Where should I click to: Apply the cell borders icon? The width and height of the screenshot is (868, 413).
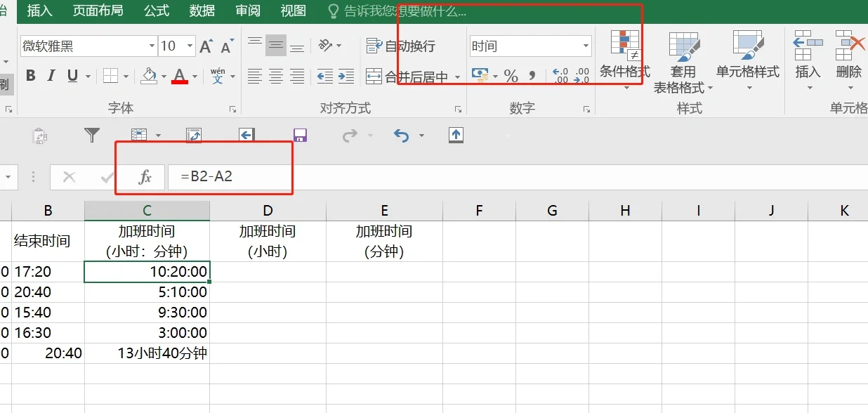coord(110,76)
